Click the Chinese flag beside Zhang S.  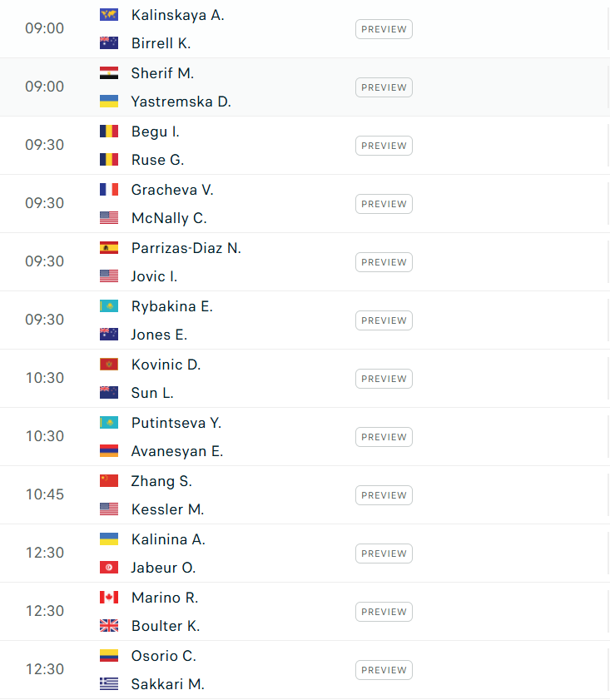point(109,481)
